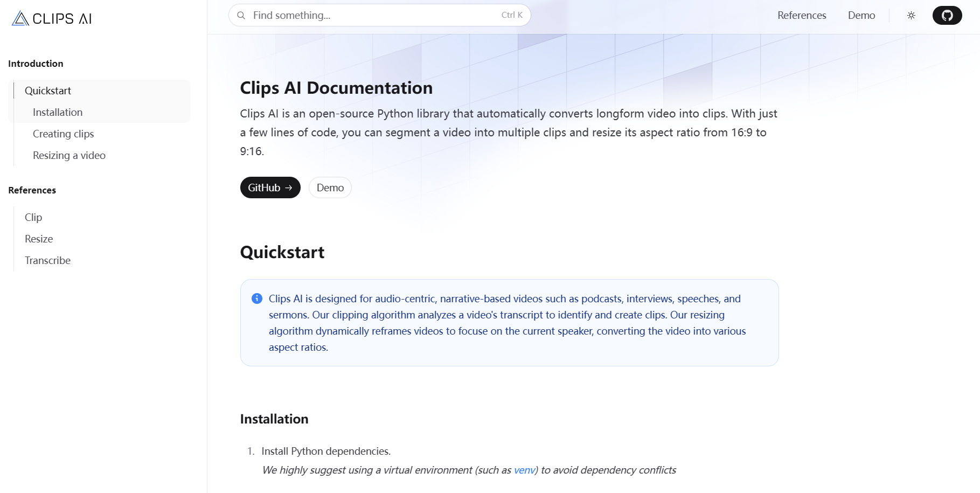Select Quickstart in sidebar
The height and width of the screenshot is (493, 980).
[x=48, y=91]
